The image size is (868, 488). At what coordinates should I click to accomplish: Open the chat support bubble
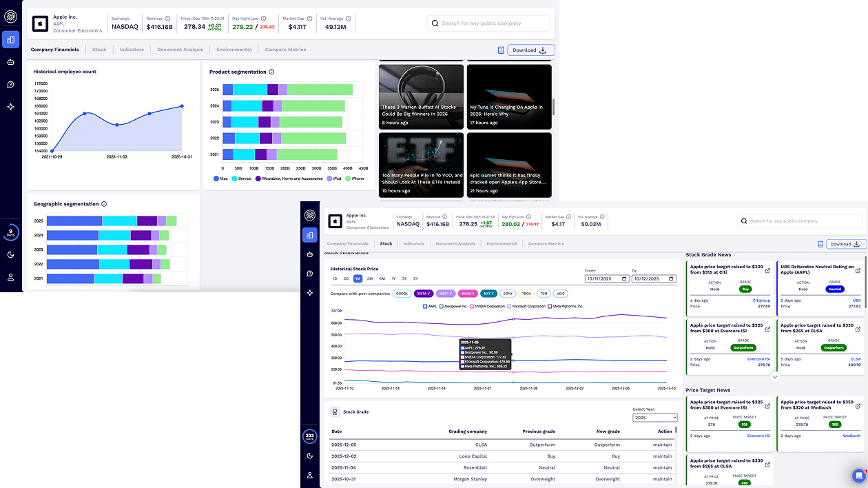tap(859, 476)
